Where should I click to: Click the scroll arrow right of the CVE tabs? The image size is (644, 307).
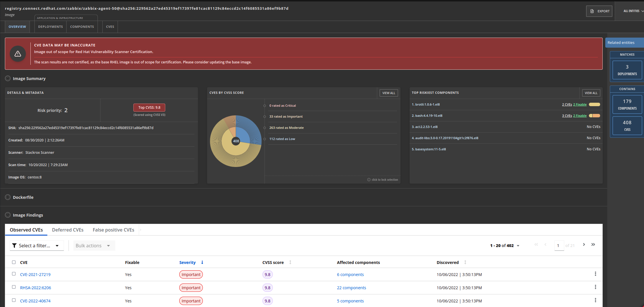141,230
